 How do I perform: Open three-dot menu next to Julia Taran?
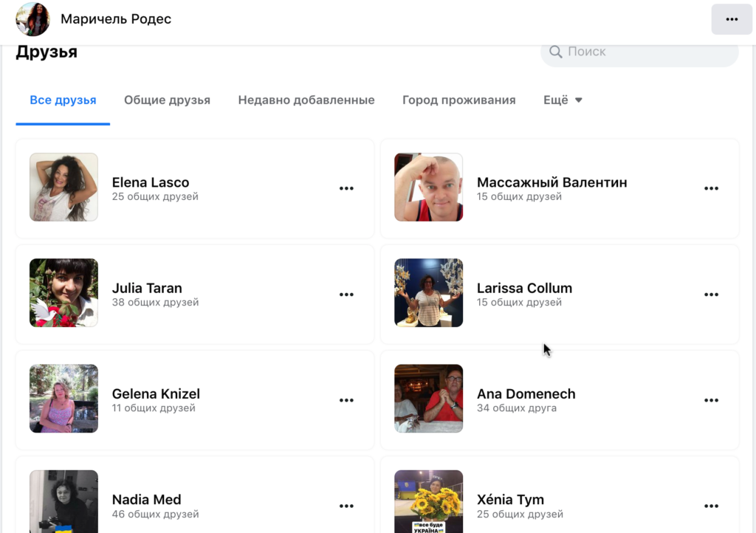click(346, 295)
